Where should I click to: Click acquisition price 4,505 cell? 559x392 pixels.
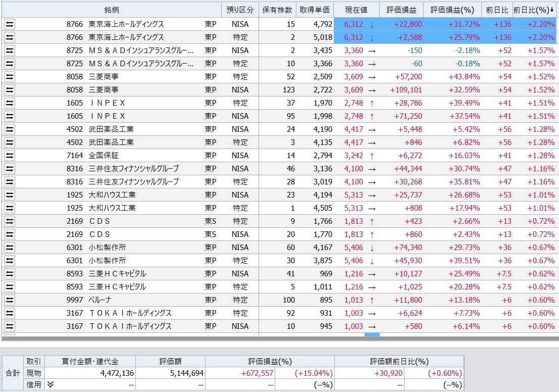pyautogui.click(x=323, y=208)
